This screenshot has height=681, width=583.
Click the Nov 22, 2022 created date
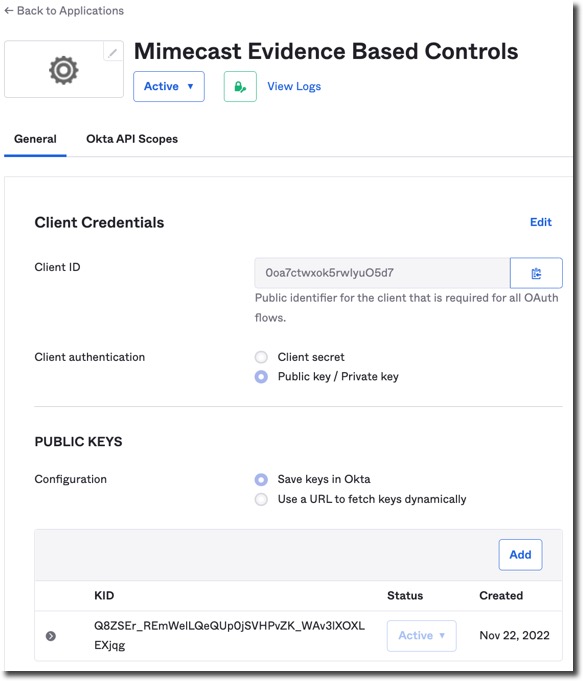(514, 635)
